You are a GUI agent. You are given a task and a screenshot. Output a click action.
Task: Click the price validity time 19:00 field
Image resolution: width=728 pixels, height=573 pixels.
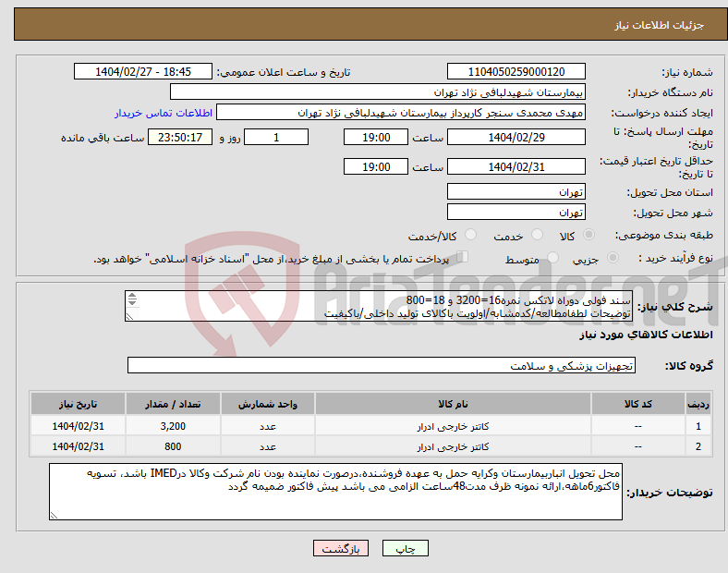(376, 166)
